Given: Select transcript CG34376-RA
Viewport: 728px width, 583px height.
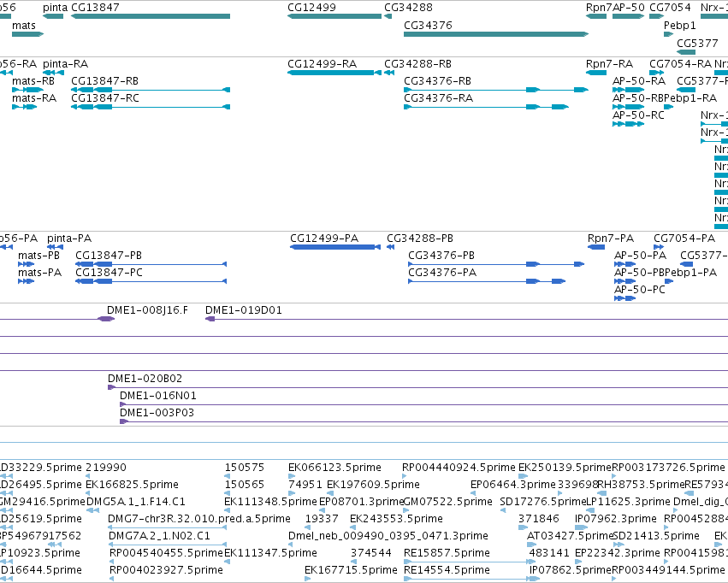Looking at the screenshot, I should (x=486, y=107).
